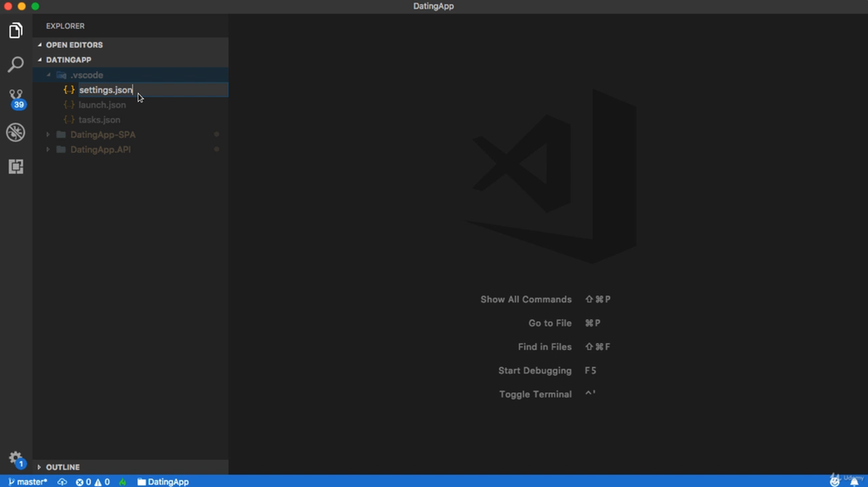The width and height of the screenshot is (868, 487).
Task: Open the Debug view icon
Action: 16,132
